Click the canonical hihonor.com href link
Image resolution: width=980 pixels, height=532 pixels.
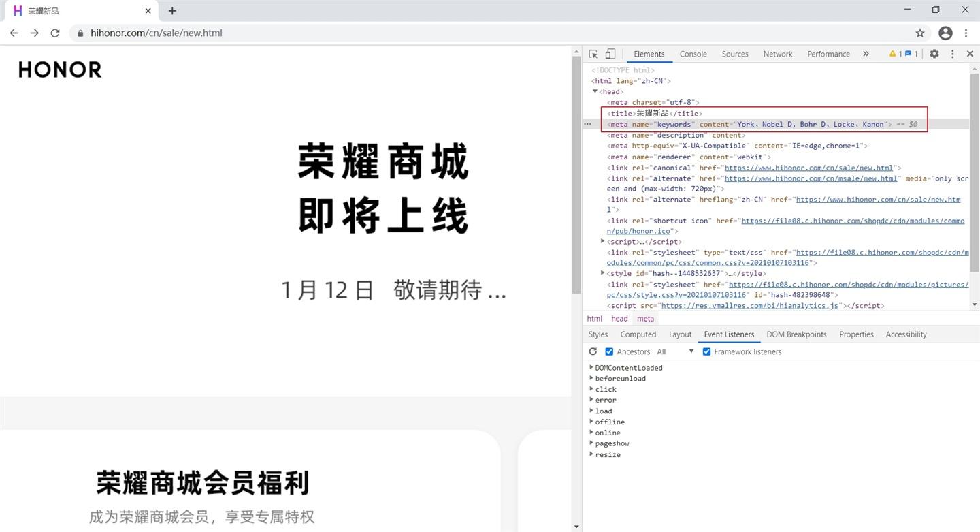click(808, 168)
